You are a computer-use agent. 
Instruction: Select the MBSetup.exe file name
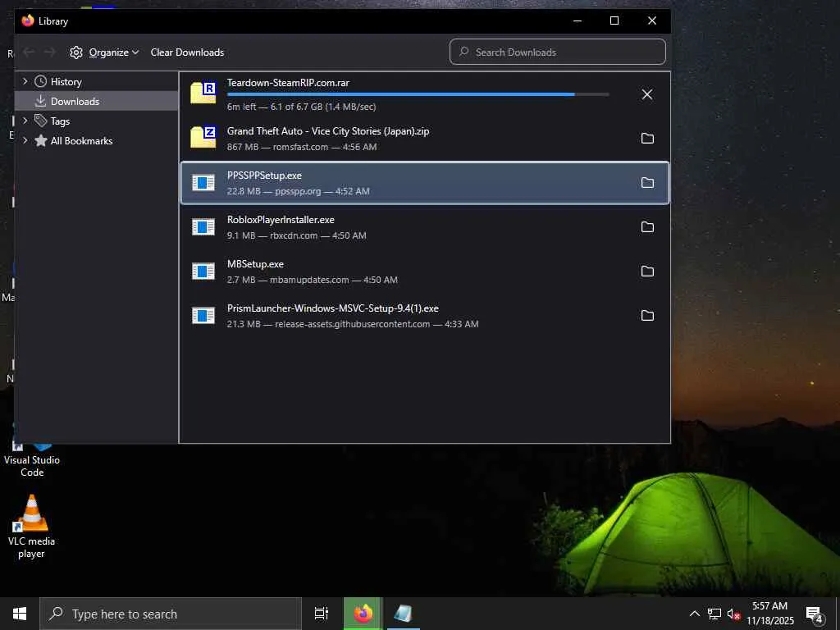(256, 264)
